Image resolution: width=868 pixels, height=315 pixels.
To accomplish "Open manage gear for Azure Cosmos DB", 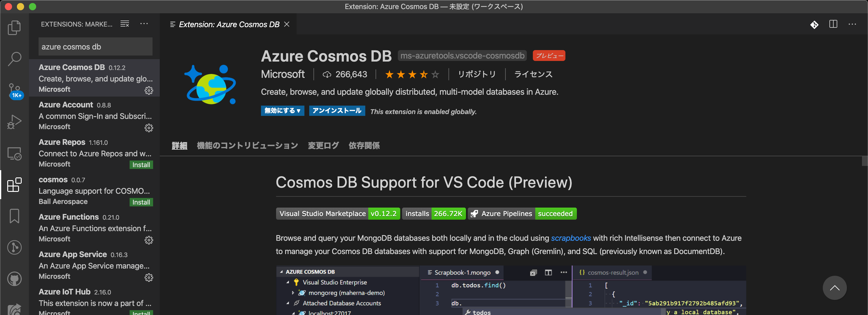I will [149, 91].
